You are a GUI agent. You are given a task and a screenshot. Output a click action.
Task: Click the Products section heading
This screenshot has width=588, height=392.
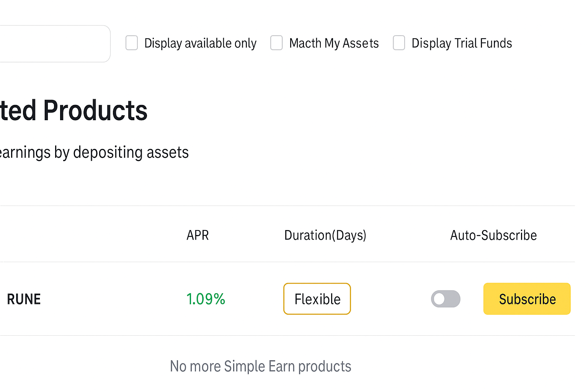tap(73, 111)
